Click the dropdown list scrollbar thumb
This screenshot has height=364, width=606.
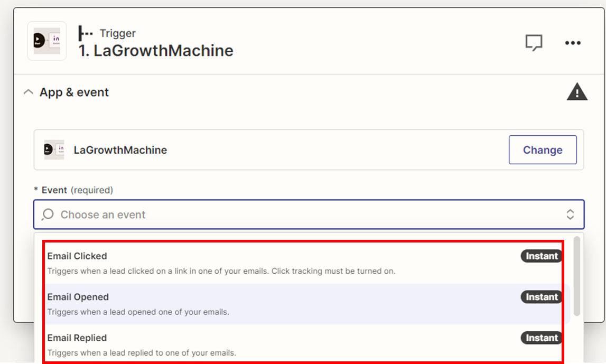coord(576,276)
